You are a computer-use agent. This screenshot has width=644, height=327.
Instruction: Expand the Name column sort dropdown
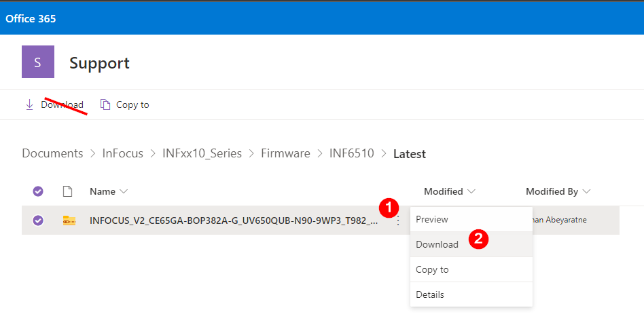coord(123,191)
